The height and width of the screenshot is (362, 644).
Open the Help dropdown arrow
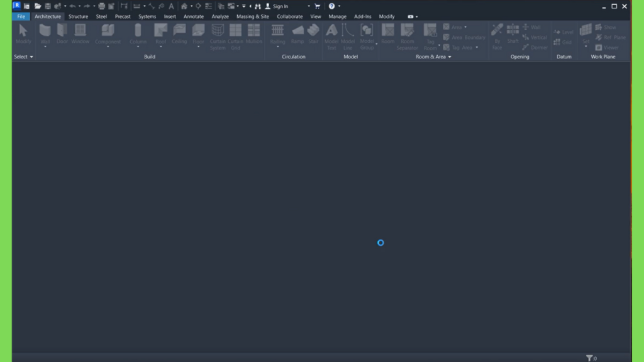coord(339,6)
